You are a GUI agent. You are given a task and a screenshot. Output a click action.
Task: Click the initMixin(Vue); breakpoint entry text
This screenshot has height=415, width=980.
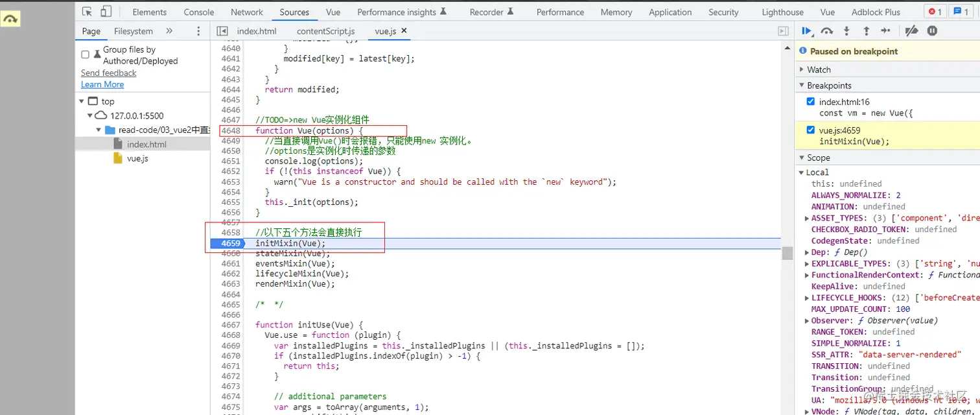point(854,141)
